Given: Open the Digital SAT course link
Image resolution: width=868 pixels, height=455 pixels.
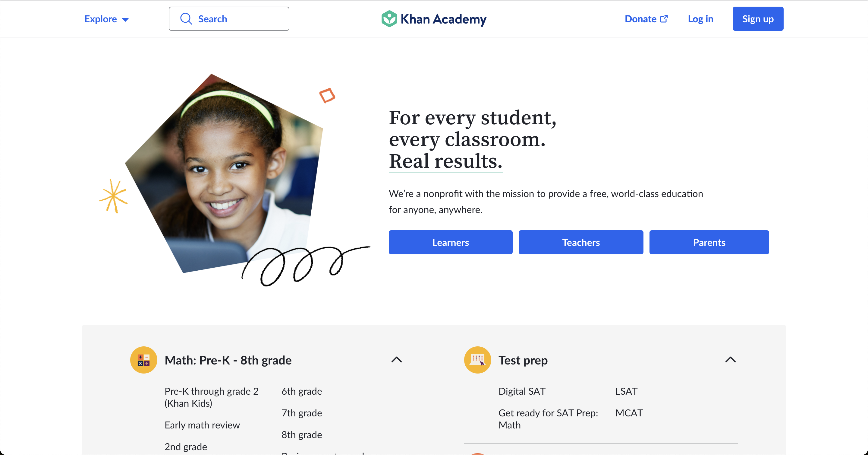Looking at the screenshot, I should [x=522, y=391].
